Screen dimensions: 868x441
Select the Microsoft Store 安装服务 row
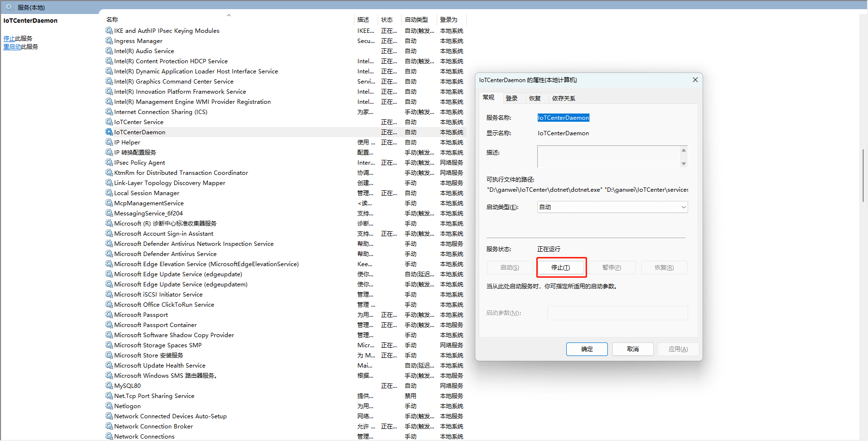point(285,355)
